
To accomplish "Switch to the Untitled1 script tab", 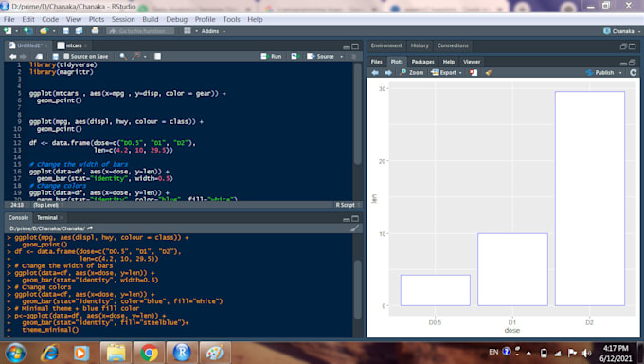I will 29,45.
